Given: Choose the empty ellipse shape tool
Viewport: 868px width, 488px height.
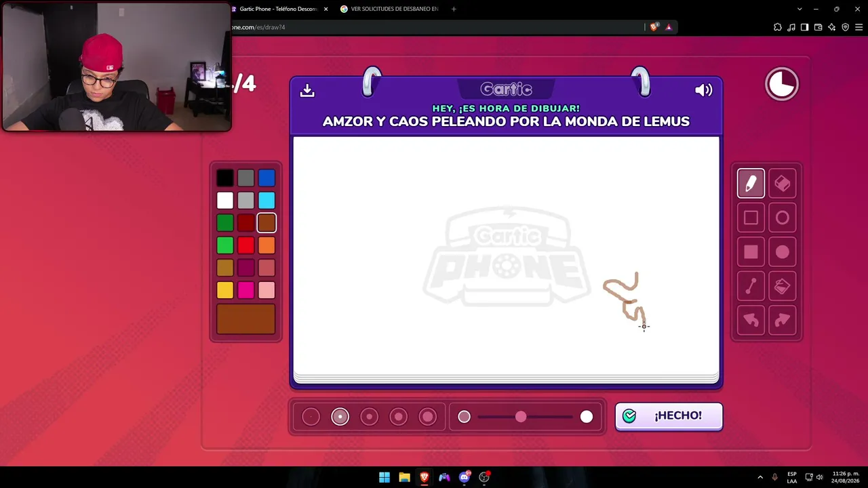Looking at the screenshot, I should [x=783, y=218].
